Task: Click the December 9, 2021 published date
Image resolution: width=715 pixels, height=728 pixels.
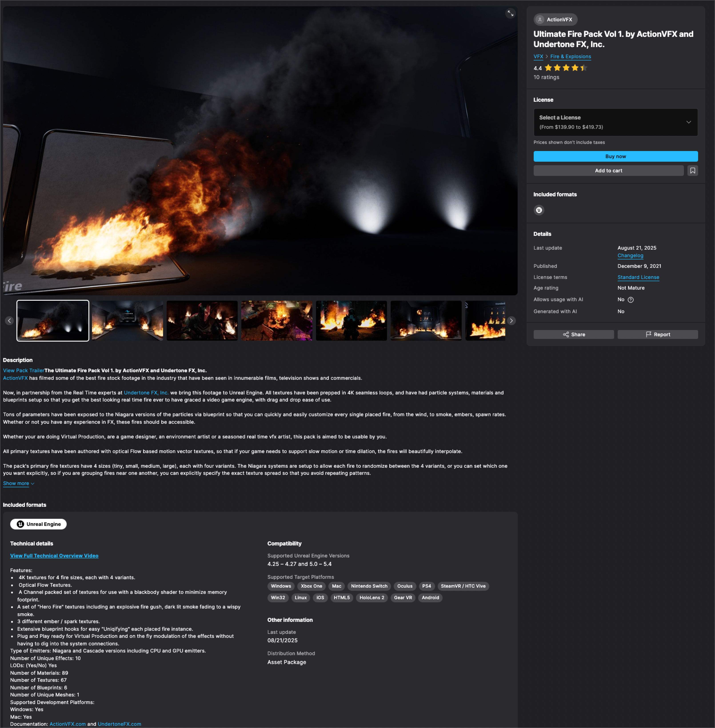Action: click(x=639, y=266)
